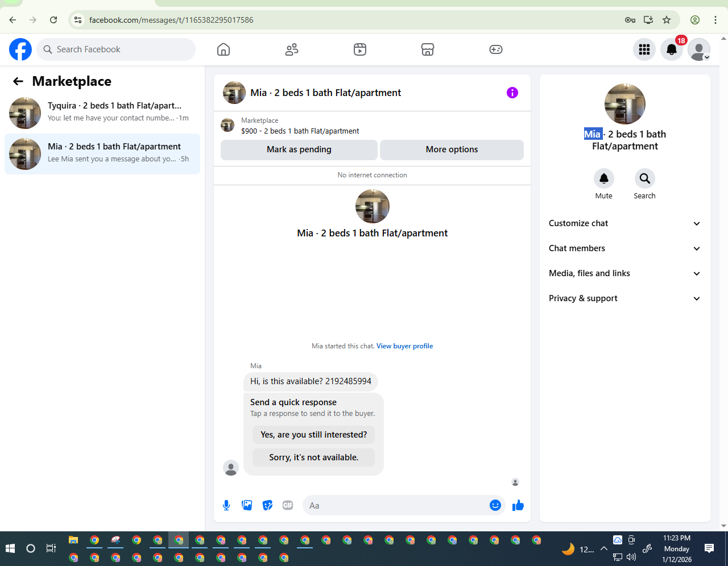Viewport: 728px width, 566px height.
Task: Select Mia conversation in list
Action: (102, 154)
